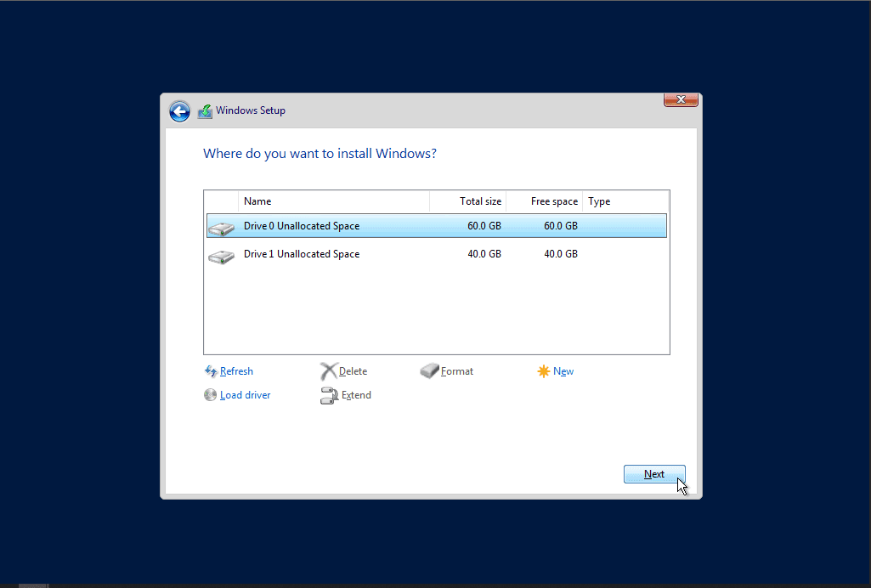Click the Total size column header
Image resolution: width=871 pixels, height=588 pixels.
(480, 201)
